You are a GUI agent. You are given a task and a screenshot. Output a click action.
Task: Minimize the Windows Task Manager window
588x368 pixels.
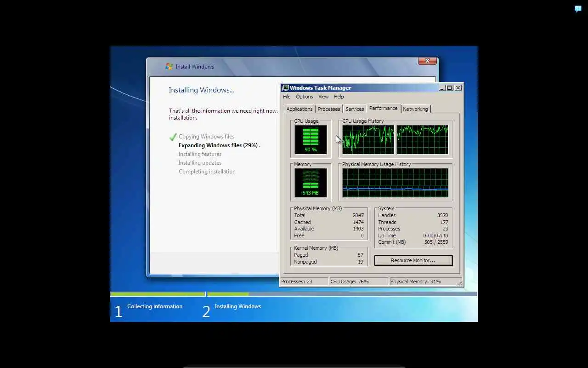coord(442,88)
